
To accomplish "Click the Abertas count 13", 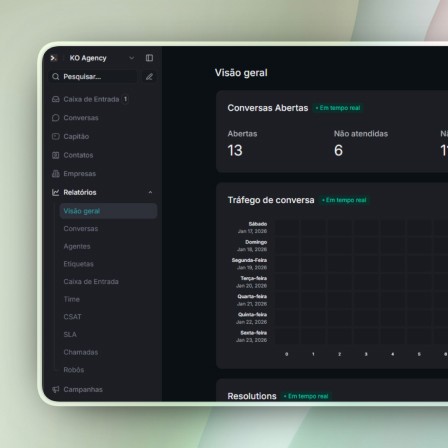I will coord(235,151).
